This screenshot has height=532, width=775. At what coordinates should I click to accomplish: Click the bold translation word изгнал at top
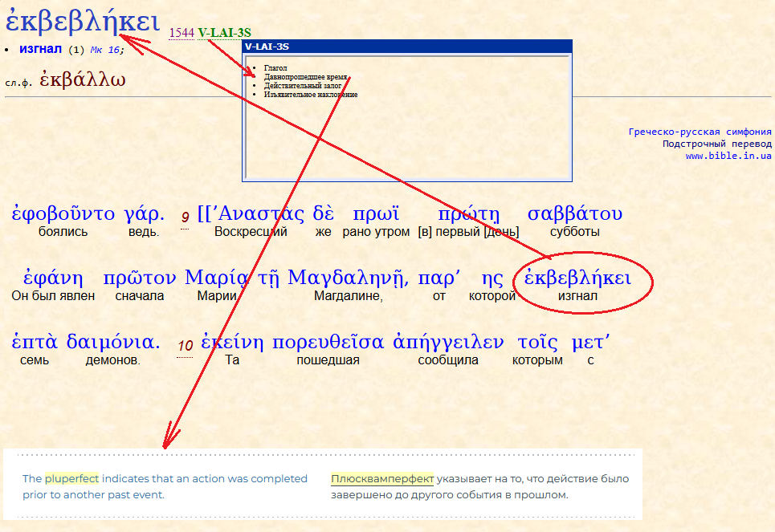point(41,49)
